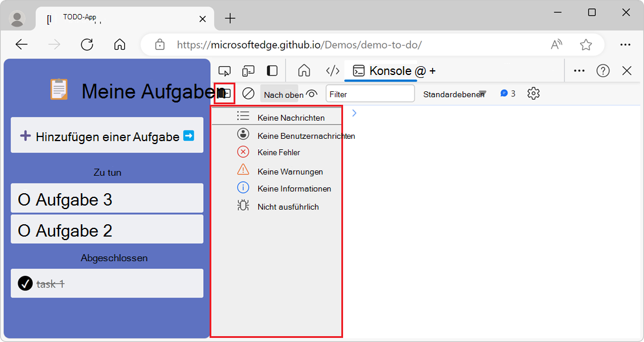Switch to the Konsole tab

383,71
